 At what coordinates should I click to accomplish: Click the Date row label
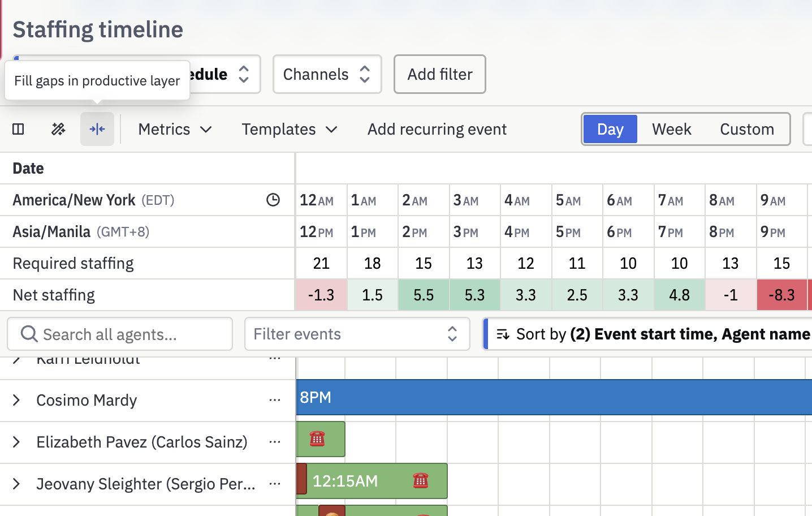pos(28,168)
